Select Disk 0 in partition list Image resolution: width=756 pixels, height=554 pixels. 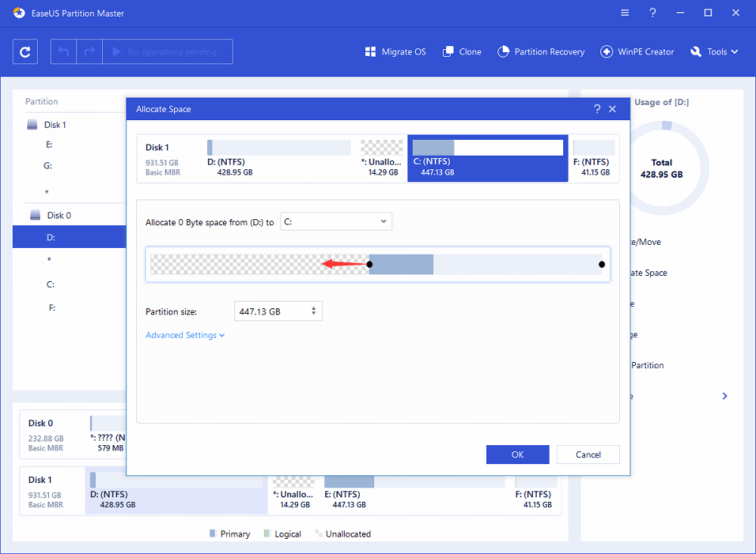[59, 215]
